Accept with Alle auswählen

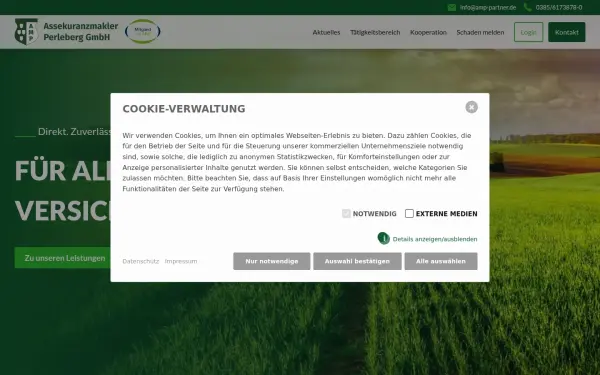(x=441, y=261)
